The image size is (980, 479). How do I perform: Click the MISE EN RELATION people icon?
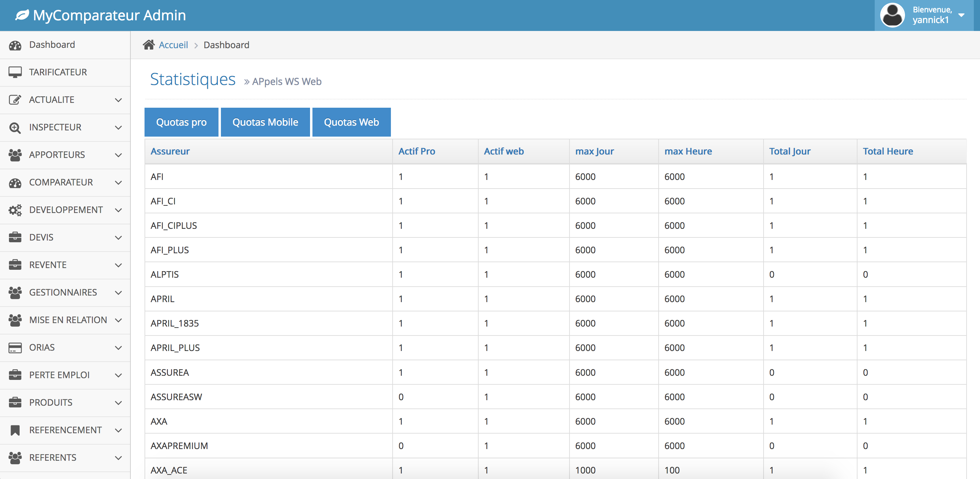click(x=15, y=320)
